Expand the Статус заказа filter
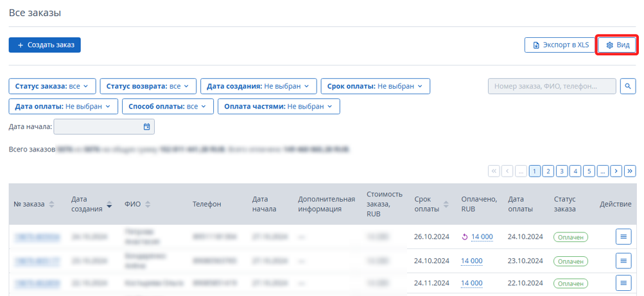Image resolution: width=644 pixels, height=296 pixels. point(52,86)
